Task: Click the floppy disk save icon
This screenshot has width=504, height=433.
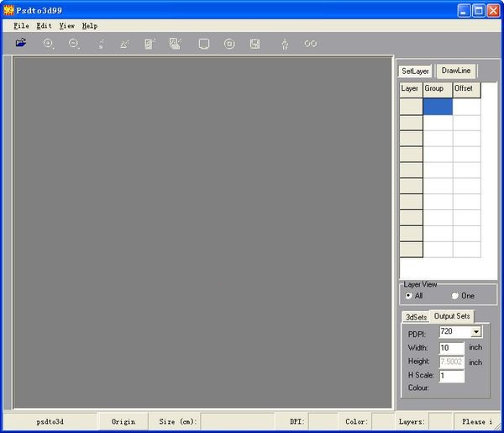Action: pyautogui.click(x=255, y=44)
